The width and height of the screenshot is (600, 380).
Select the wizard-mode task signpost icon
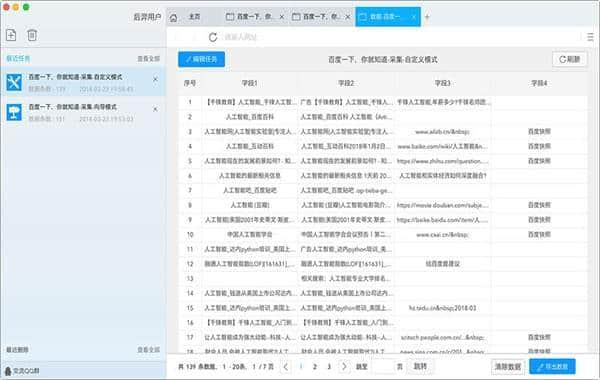coord(14,112)
